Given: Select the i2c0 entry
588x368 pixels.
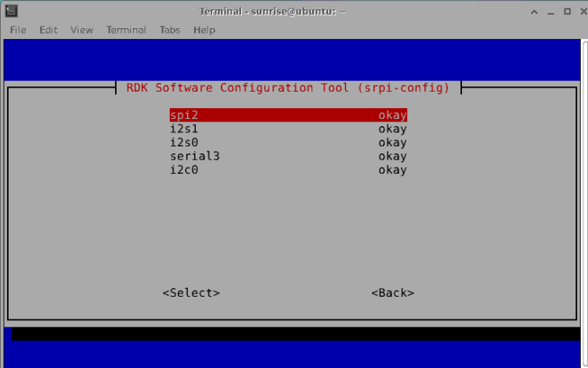Looking at the screenshot, I should (288, 170).
